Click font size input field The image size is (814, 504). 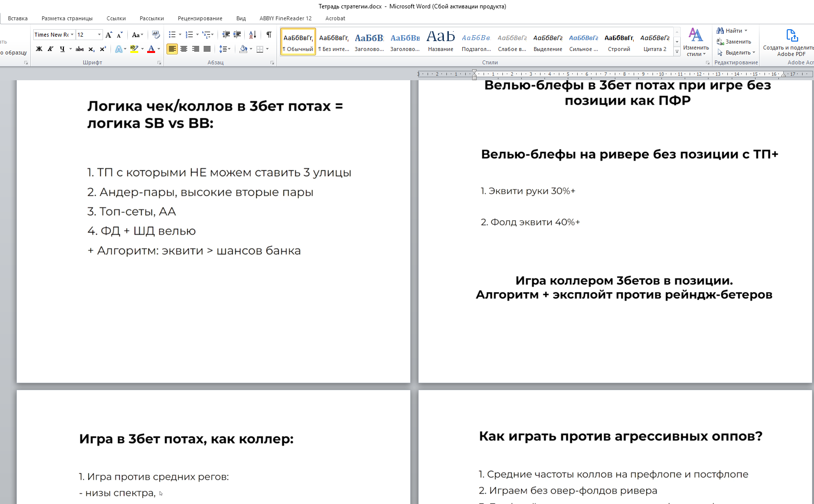(86, 35)
